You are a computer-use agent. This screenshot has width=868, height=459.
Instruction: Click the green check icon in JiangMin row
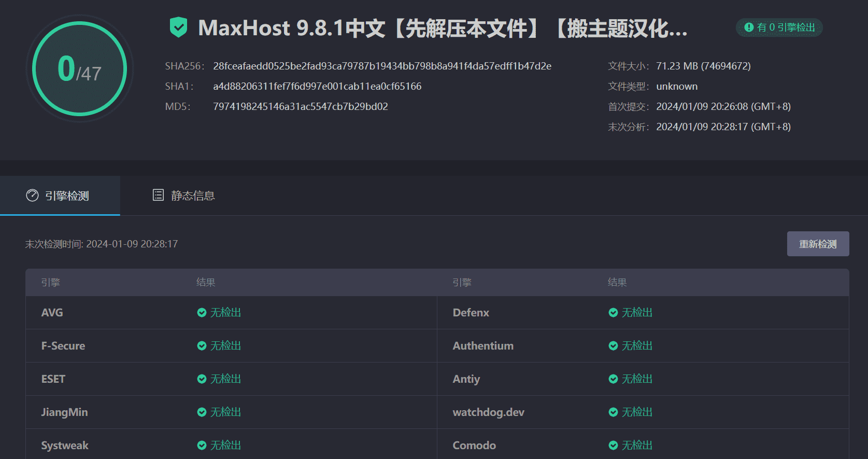click(202, 412)
